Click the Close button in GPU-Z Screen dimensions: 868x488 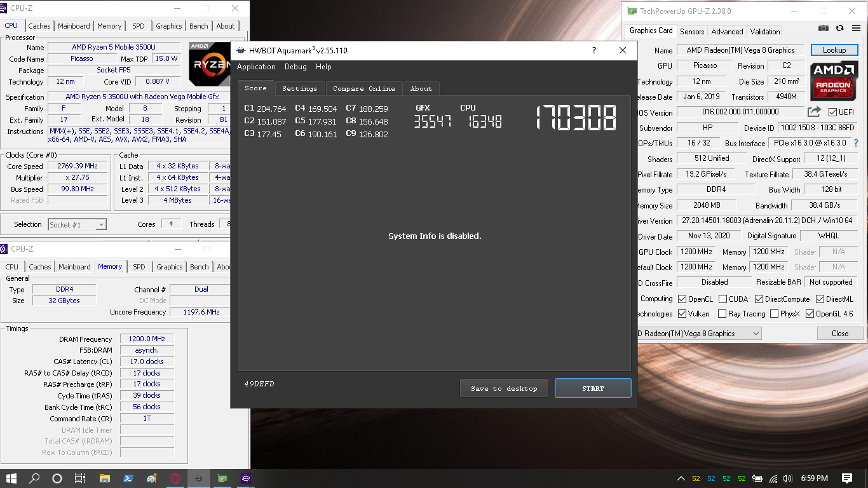coord(840,334)
